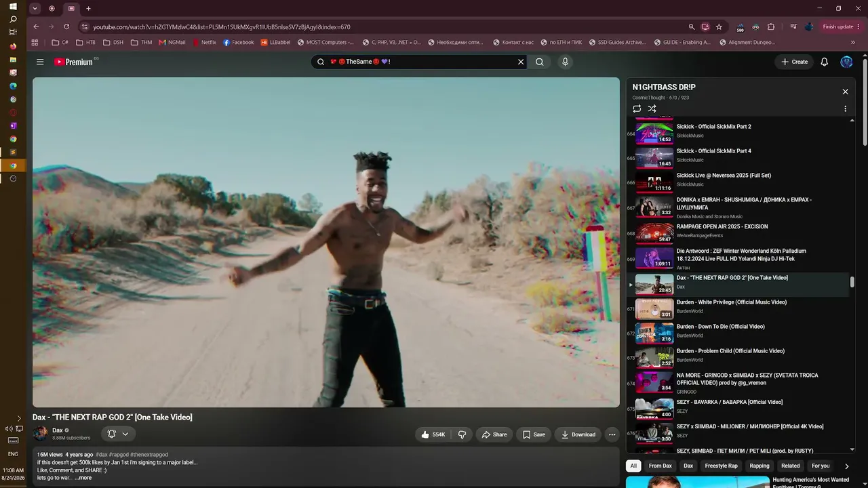The width and height of the screenshot is (868, 488).
Task: Select the All filter chip
Action: 633,466
